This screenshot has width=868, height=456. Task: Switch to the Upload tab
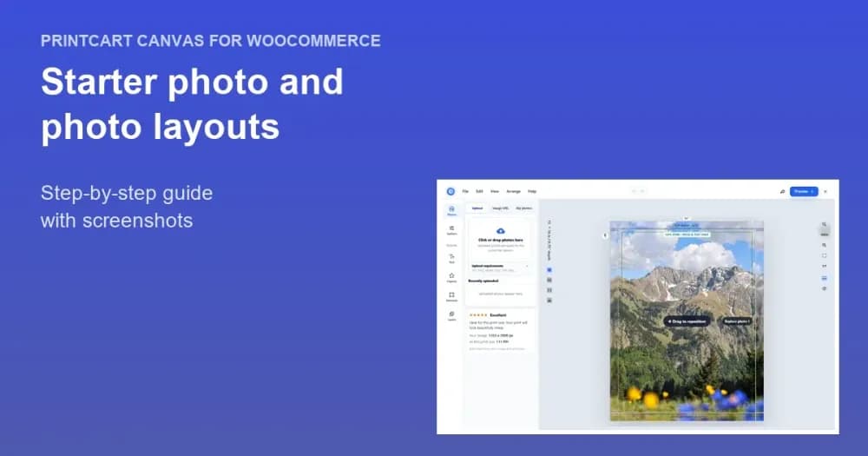pos(477,208)
